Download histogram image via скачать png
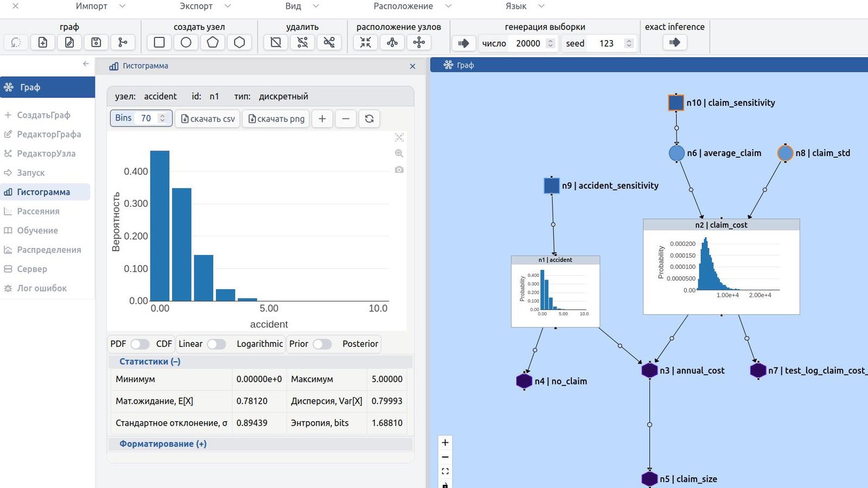868x488 pixels. (x=277, y=118)
